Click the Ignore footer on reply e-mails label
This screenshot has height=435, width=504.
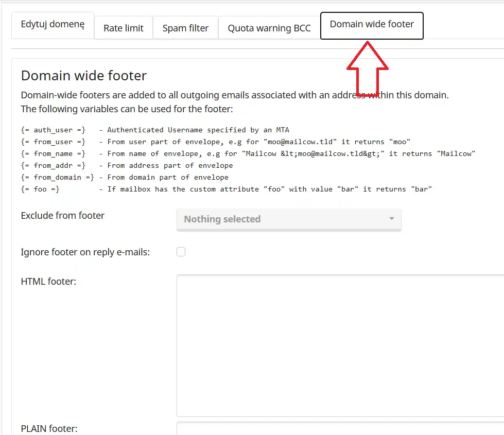coord(85,252)
